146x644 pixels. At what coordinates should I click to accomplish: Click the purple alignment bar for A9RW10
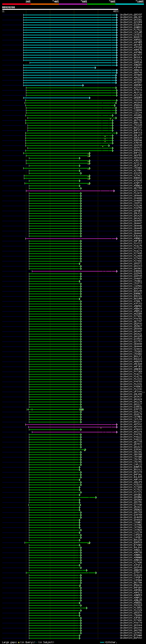click(x=71, y=239)
